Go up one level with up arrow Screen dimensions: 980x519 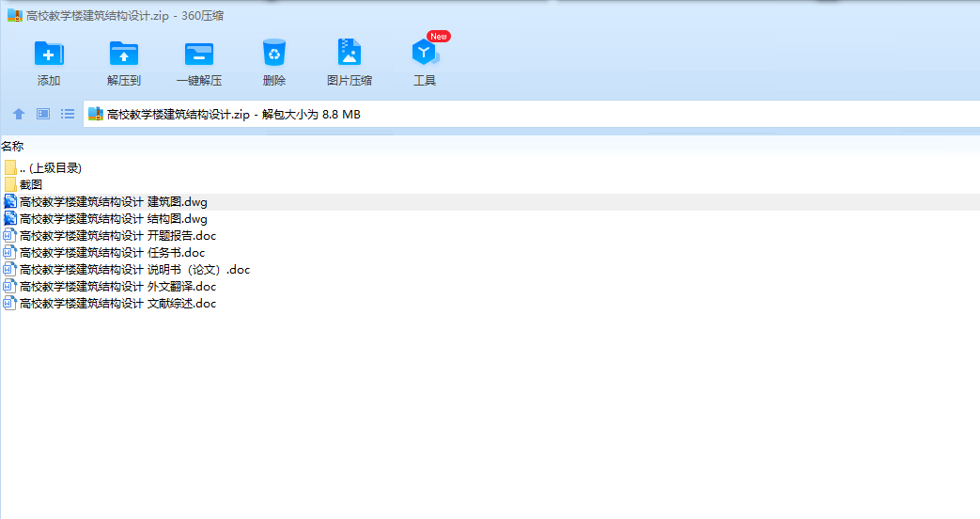point(19,114)
